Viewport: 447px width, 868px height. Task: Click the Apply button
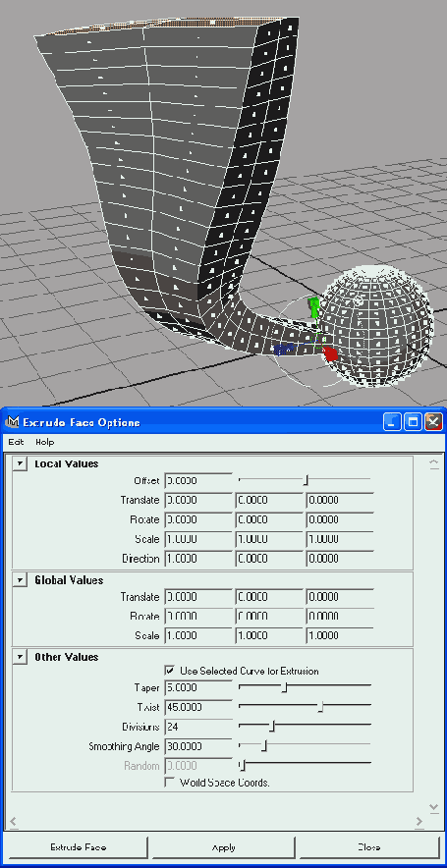coord(223,847)
